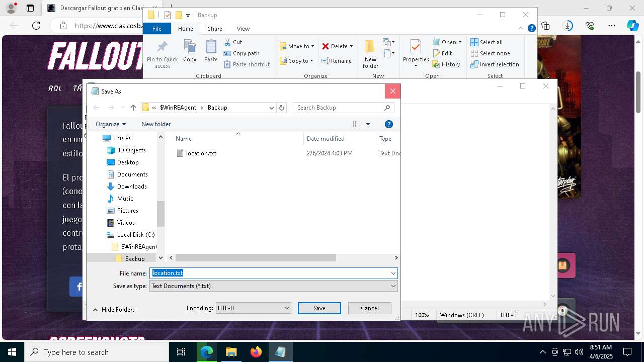Viewport: 644px width, 362px height.
Task: Click the Copy icon in ribbon
Action: [190, 47]
